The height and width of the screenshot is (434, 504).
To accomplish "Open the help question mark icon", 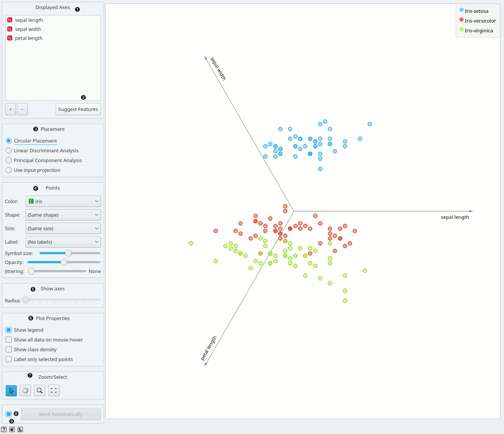I will pyautogui.click(x=4, y=429).
